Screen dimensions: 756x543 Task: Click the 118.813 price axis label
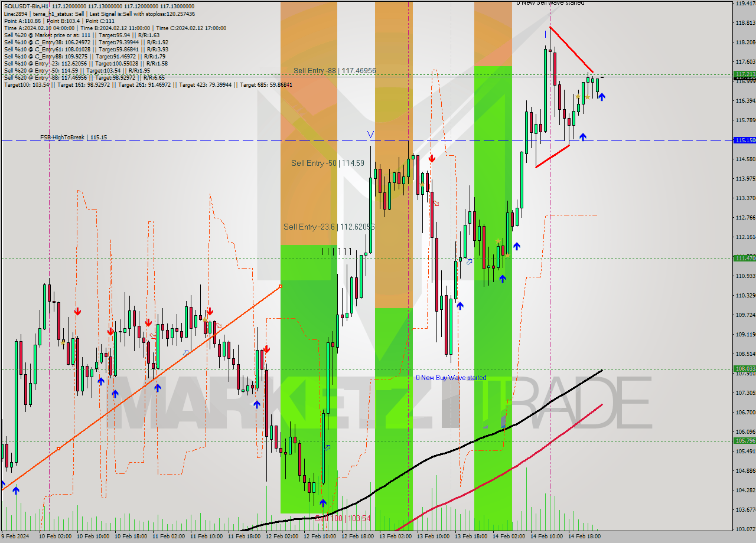745,23
